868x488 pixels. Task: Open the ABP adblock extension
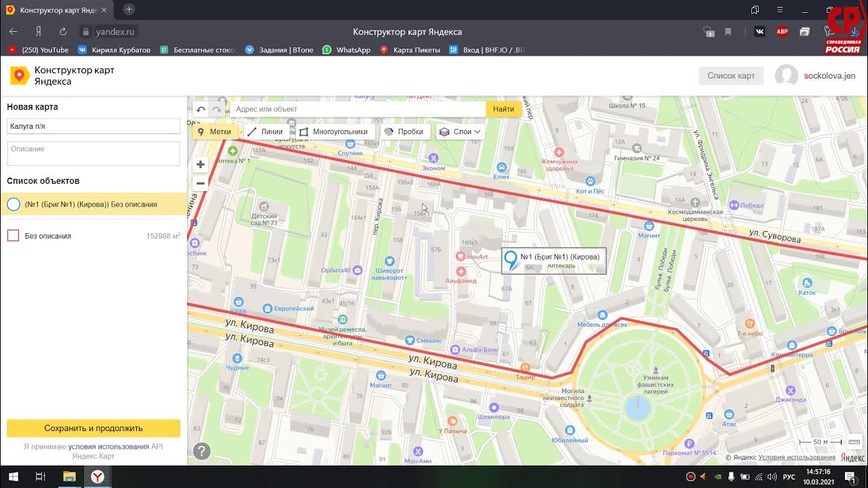[x=782, y=31]
